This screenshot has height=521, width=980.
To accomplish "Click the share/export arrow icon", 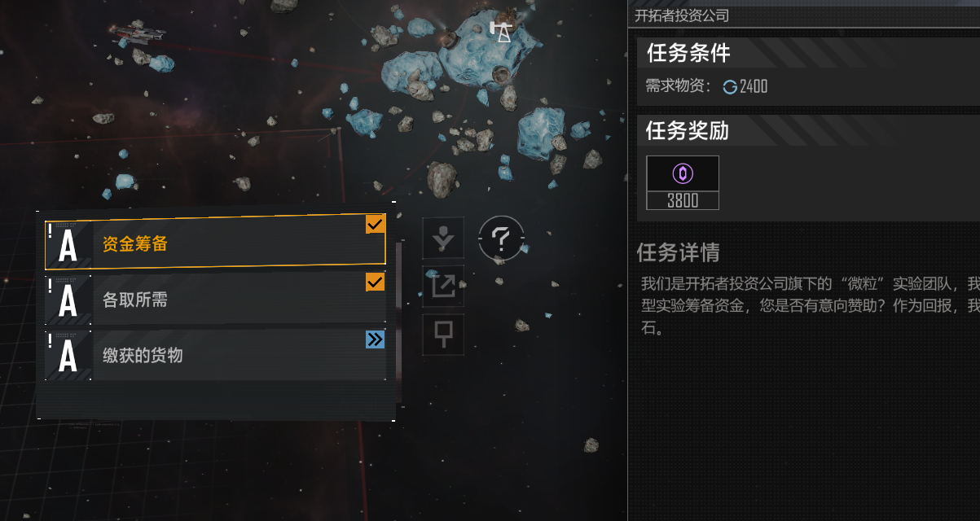I will 443,286.
